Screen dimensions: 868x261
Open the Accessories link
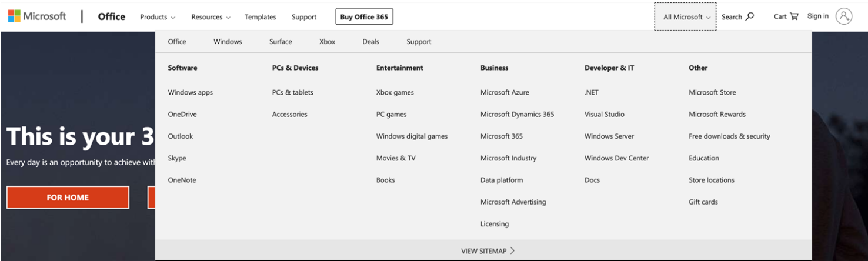(x=290, y=114)
